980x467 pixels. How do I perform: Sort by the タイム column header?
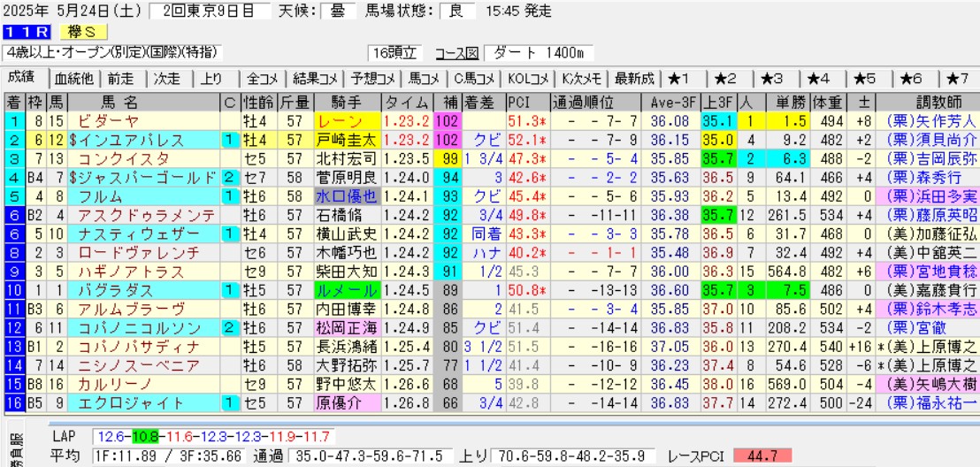(x=407, y=101)
